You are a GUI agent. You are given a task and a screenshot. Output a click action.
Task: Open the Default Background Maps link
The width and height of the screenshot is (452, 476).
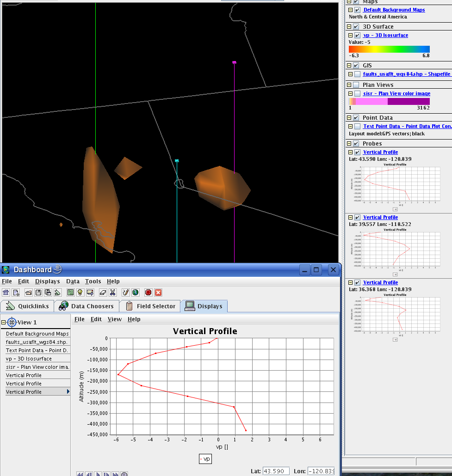point(394,10)
